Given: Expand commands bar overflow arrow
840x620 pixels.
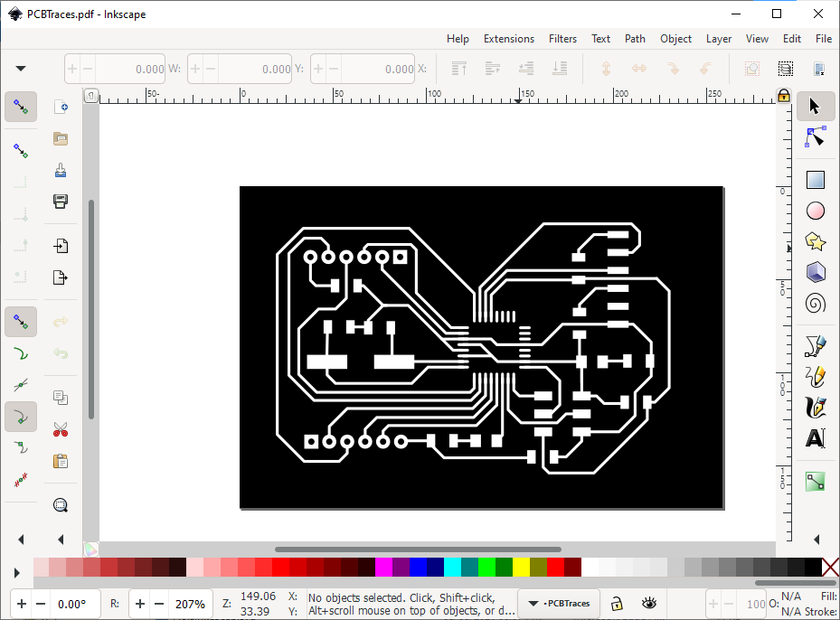Looking at the screenshot, I should click(61, 540).
